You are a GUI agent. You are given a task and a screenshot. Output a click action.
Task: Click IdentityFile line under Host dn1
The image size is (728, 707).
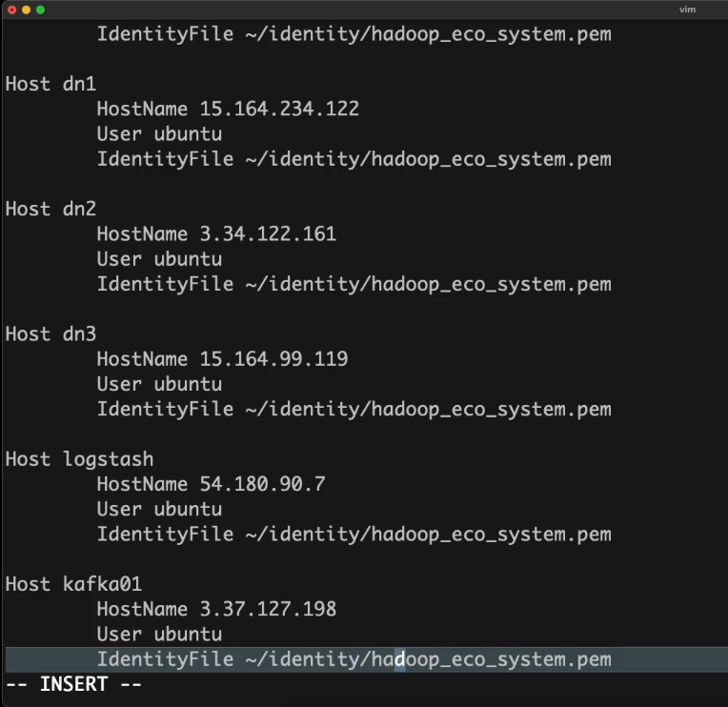click(x=354, y=159)
